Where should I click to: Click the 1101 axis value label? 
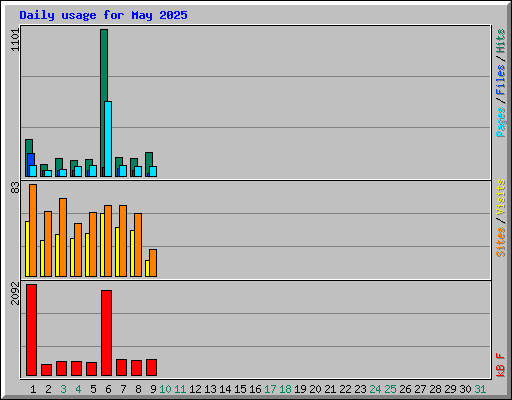15,40
